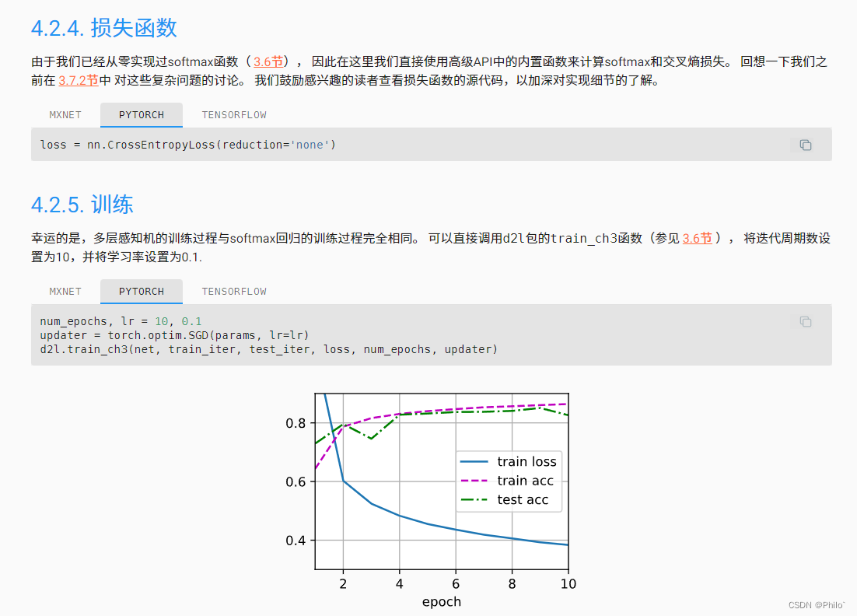
Task: Select PYTORCH tab in training section
Action: 142,292
